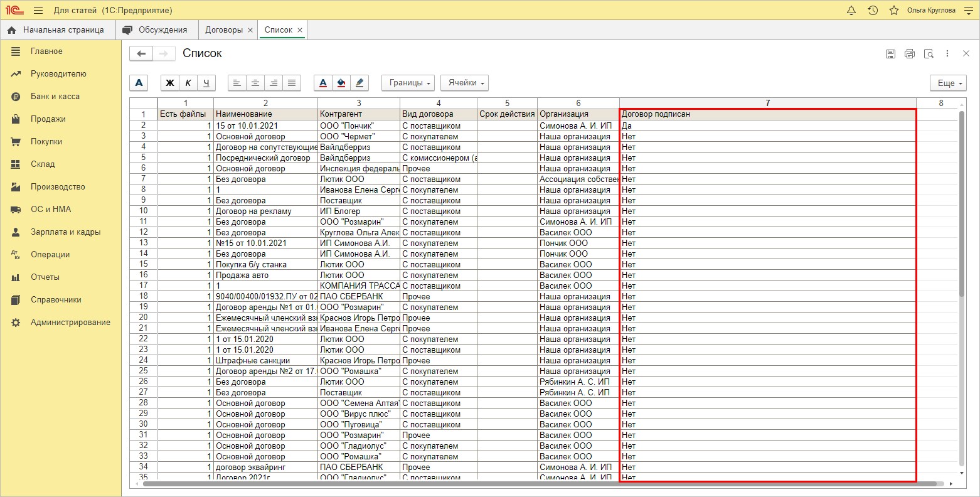Align text left
Image resolution: width=980 pixels, height=497 pixels.
[237, 83]
